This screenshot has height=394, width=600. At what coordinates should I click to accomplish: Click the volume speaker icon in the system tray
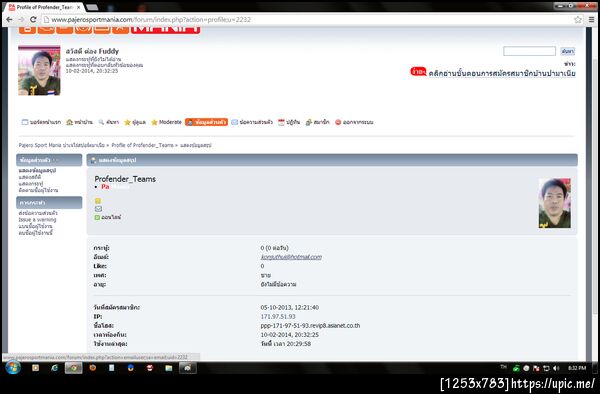(x=556, y=368)
